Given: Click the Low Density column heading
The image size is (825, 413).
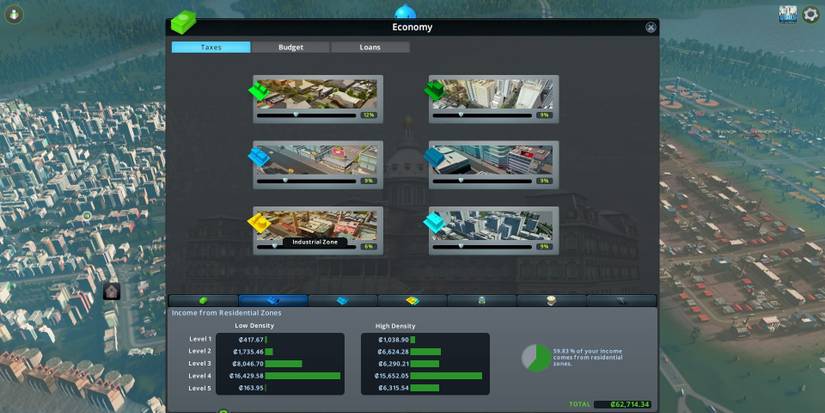Looking at the screenshot, I should click(x=254, y=326).
